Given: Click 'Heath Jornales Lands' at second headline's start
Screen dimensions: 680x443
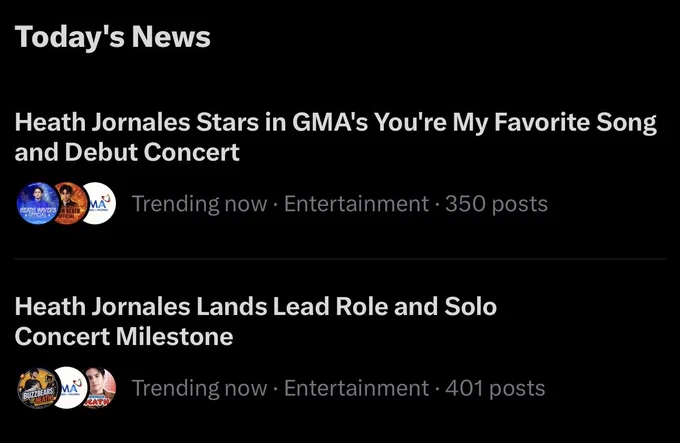Looking at the screenshot, I should pos(141,306).
